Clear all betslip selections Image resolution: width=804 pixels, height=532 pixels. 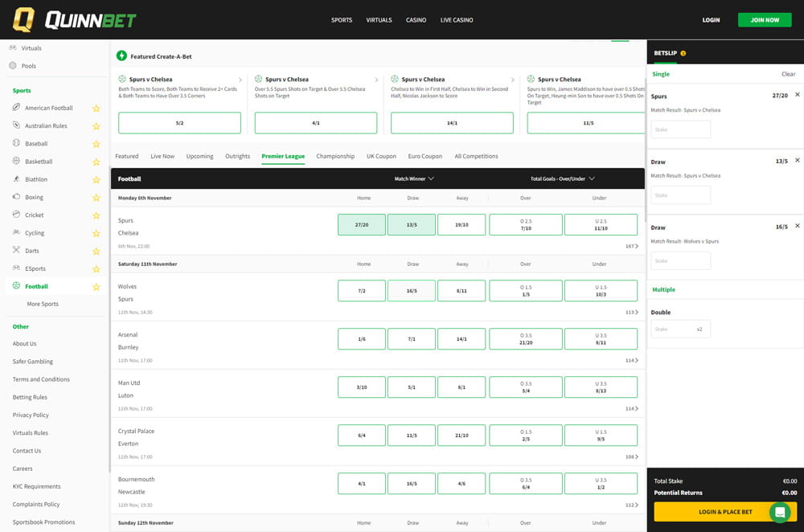[788, 74]
